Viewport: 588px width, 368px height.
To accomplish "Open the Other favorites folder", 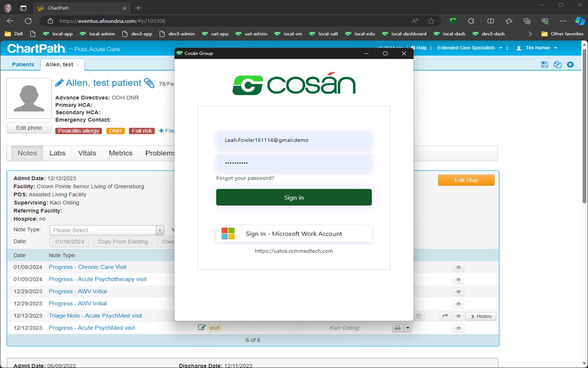I will pyautogui.click(x=562, y=34).
